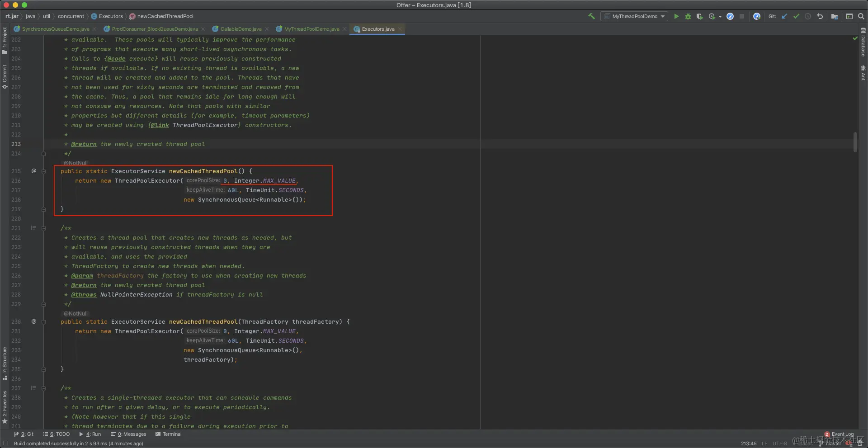Click the Run Anything toolbar icon
Image resolution: width=868 pixels, height=448 pixels.
tap(849, 16)
